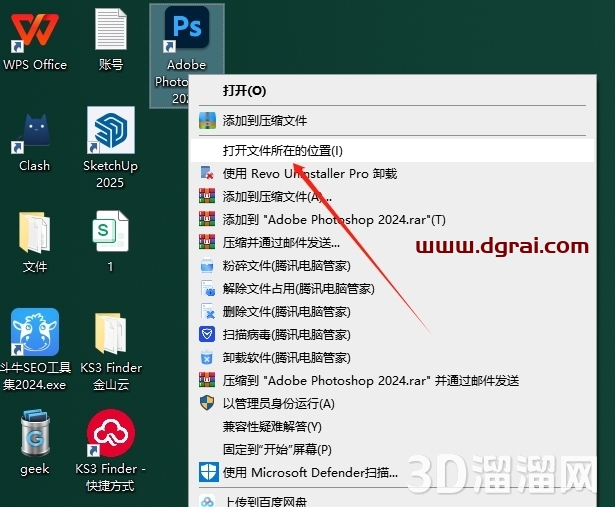
Task: Click the 扫描病毒 blue shield icon
Action: [x=207, y=334]
